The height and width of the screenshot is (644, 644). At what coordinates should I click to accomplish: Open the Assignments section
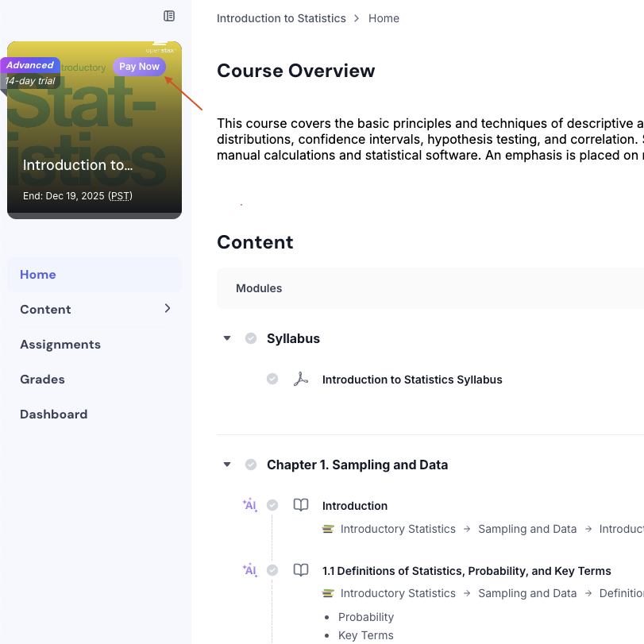point(60,345)
